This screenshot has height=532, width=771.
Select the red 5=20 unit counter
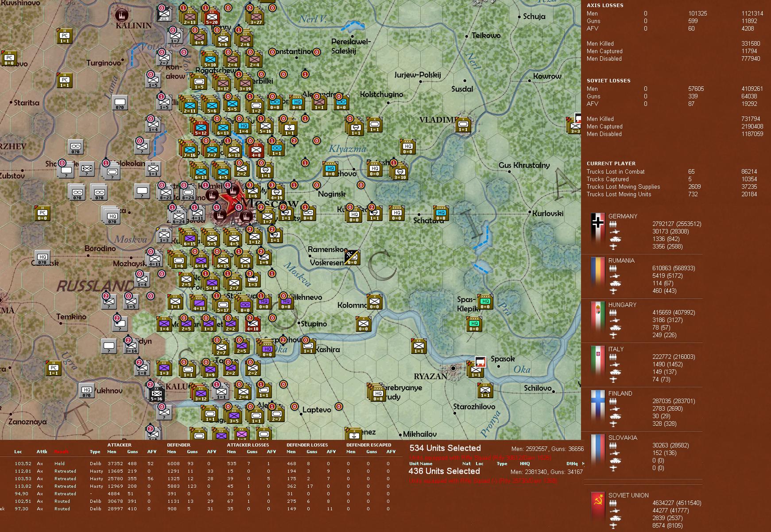(x=212, y=16)
